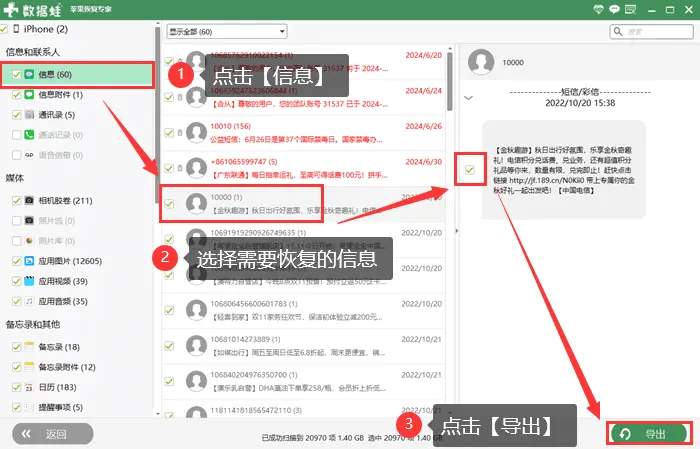This screenshot has width=700, height=449.
Task: Select 通讯录 (5) category
Action: 56,115
